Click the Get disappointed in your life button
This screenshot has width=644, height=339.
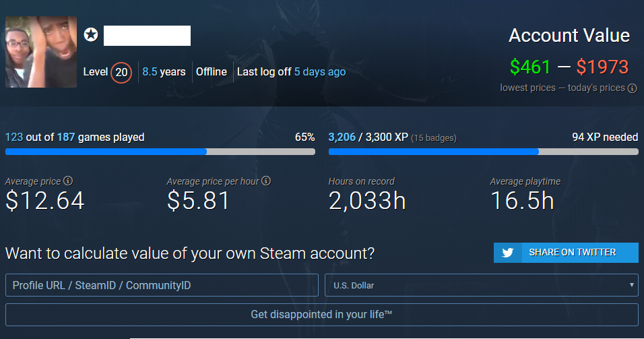coord(321,315)
